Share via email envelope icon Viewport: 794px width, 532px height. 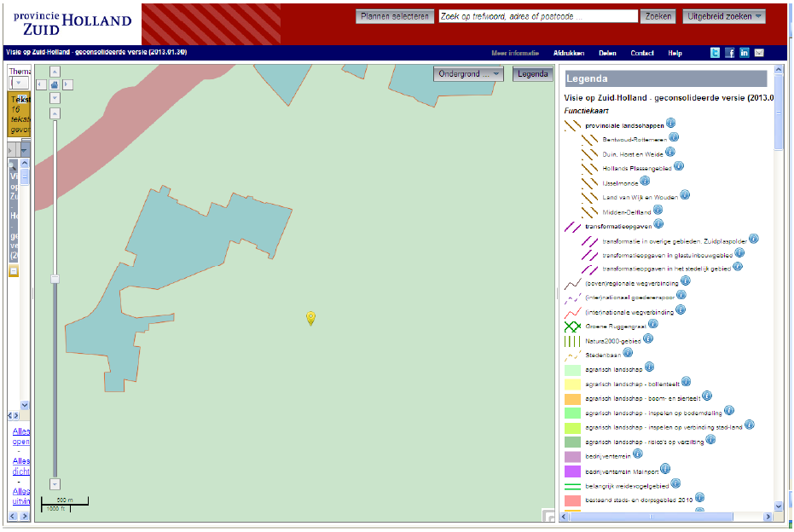pos(759,53)
